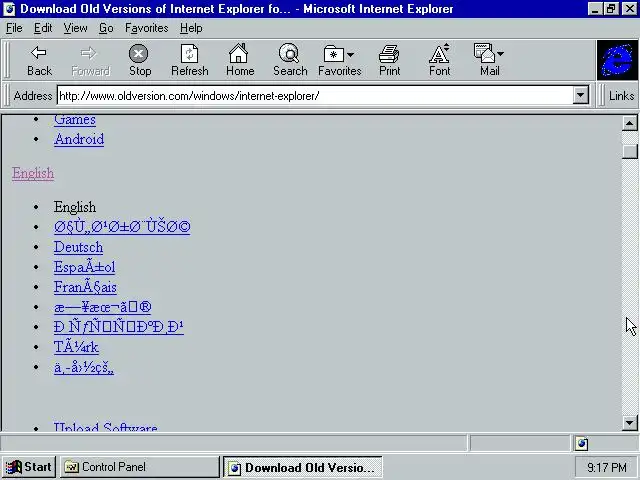Click the vertical scrollbar down arrow
The image size is (640, 480).
(x=629, y=422)
